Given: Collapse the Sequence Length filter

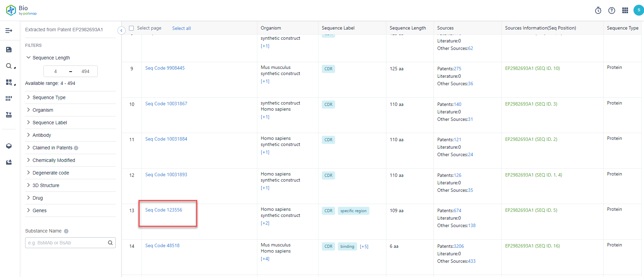Looking at the screenshot, I should pos(29,58).
